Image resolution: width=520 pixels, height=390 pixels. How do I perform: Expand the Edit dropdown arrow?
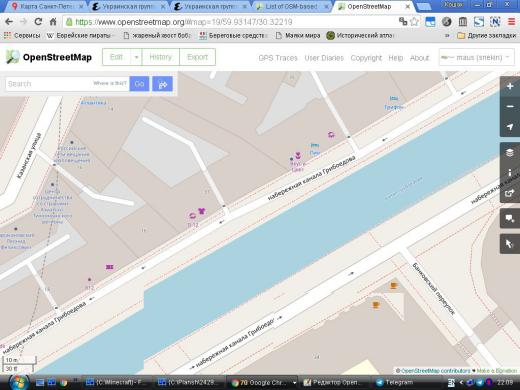coord(136,57)
